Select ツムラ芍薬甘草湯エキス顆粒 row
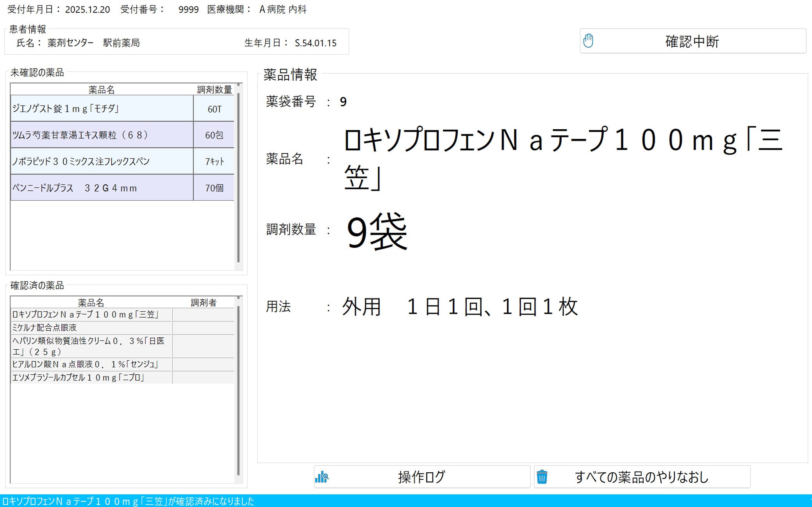 coord(102,135)
